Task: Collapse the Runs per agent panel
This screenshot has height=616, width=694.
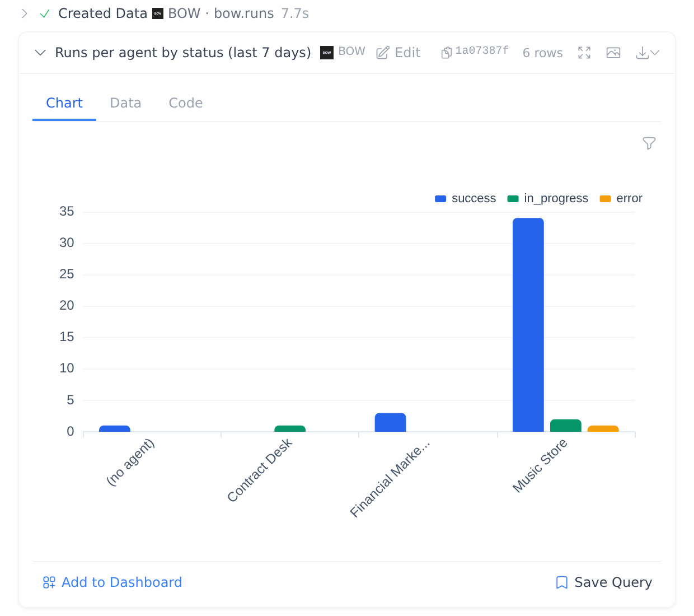Action: [x=40, y=53]
